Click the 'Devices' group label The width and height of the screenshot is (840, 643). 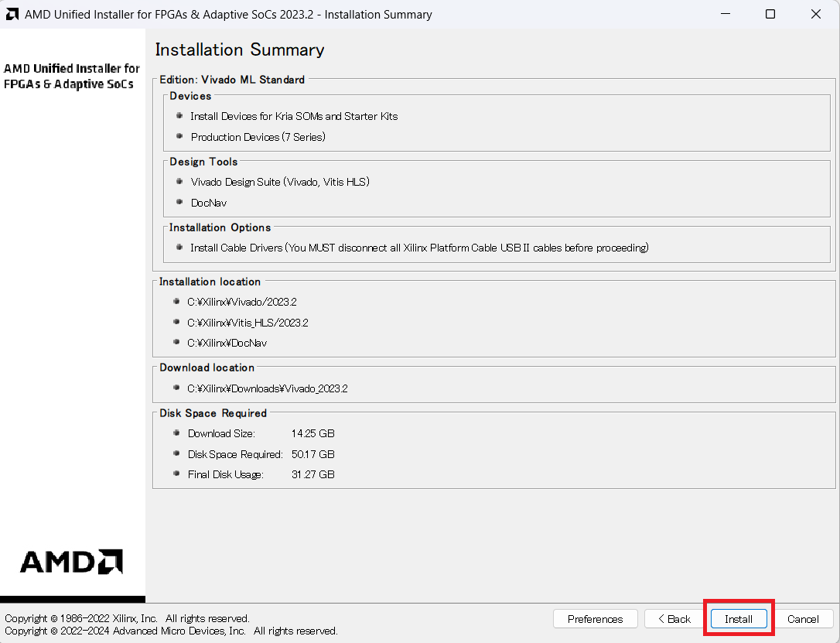[x=190, y=96]
